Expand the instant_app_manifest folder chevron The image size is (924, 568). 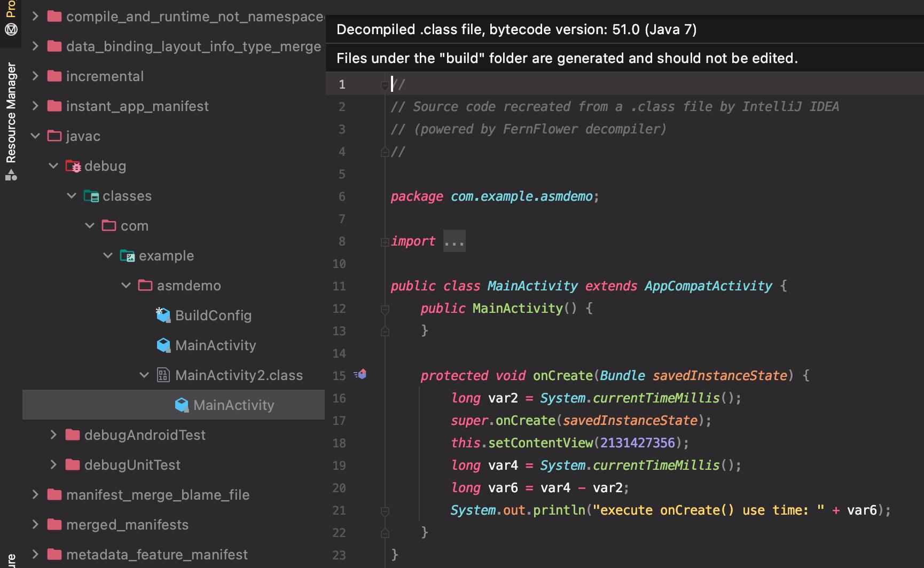click(35, 106)
